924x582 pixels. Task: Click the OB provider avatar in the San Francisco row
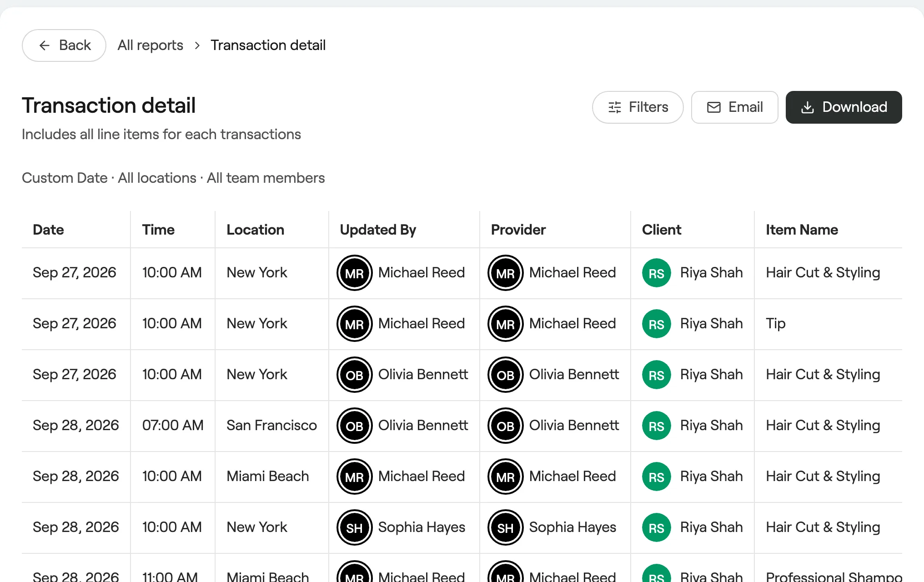coord(506,426)
